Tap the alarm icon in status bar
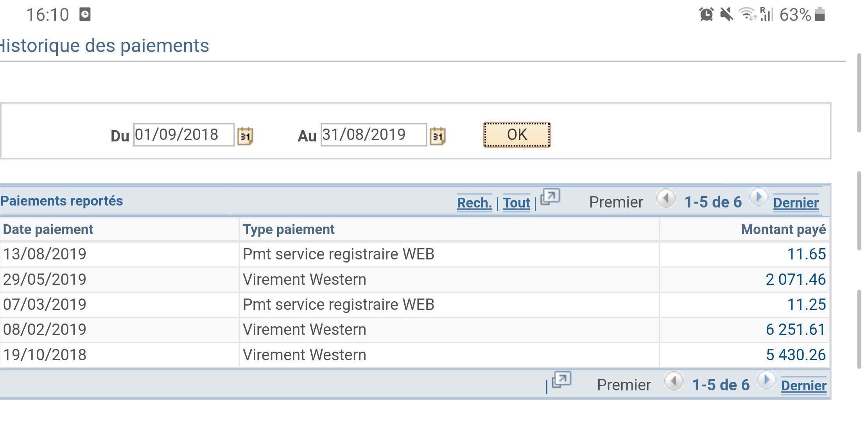Image resolution: width=868 pixels, height=422 pixels. [x=706, y=14]
